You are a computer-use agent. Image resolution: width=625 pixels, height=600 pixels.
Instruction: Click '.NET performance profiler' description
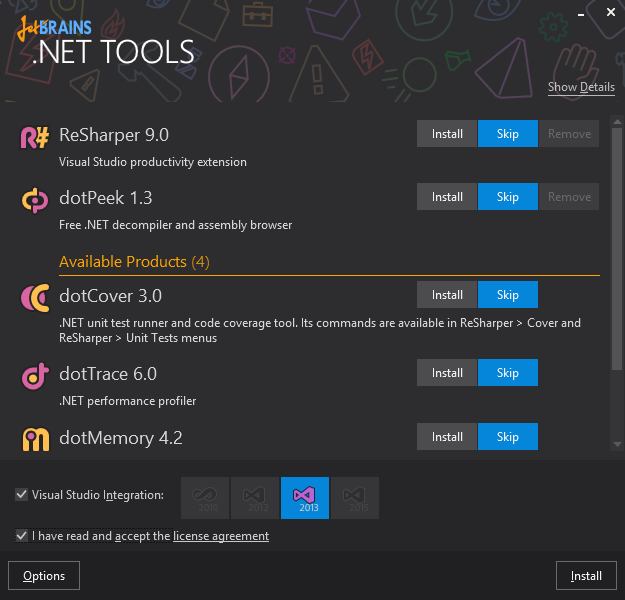pyautogui.click(x=128, y=401)
